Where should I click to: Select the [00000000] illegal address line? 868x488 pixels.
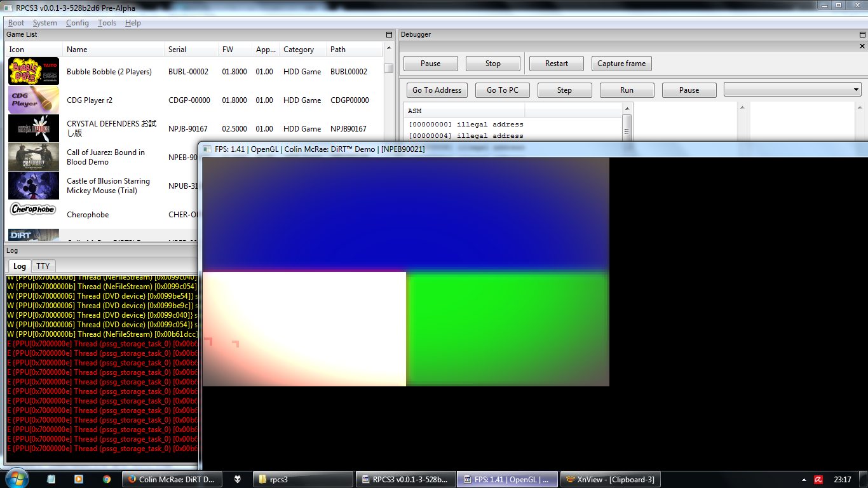(x=466, y=125)
